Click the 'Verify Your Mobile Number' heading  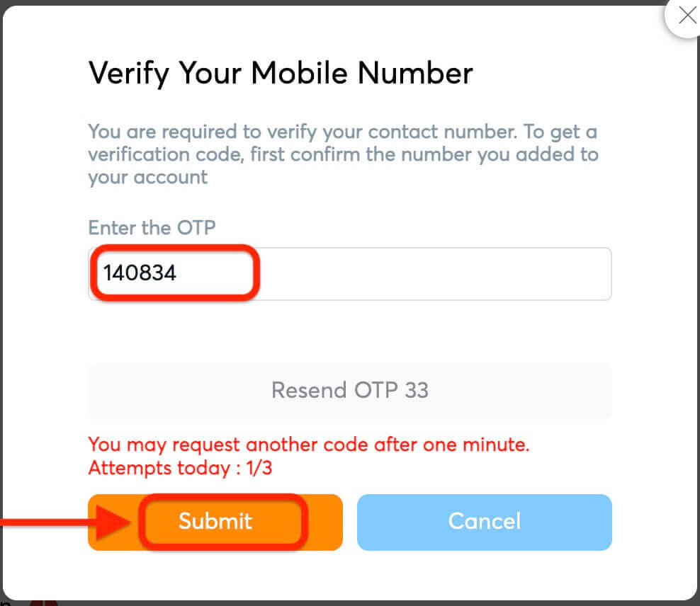[x=280, y=73]
